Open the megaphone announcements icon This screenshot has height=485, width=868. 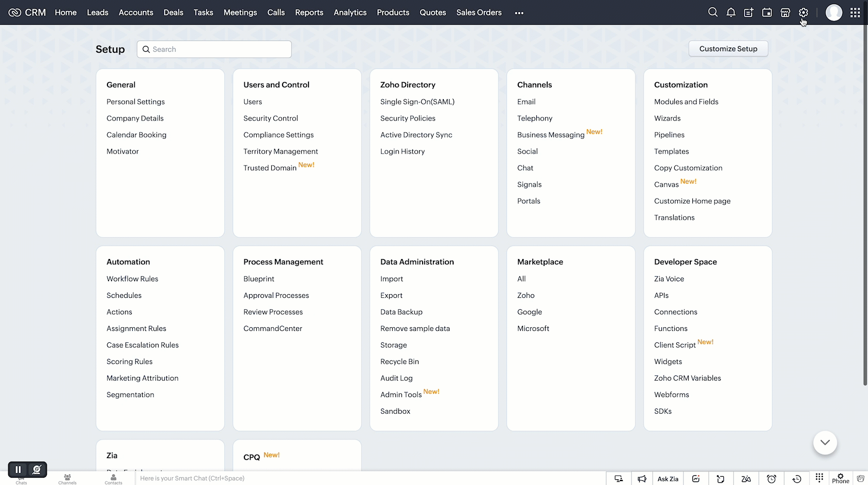642,479
